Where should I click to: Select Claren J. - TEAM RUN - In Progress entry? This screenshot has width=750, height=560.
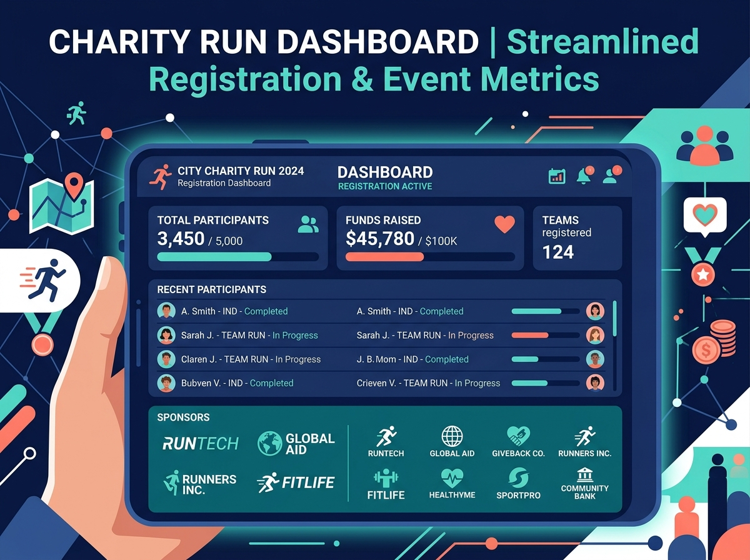coord(251,359)
